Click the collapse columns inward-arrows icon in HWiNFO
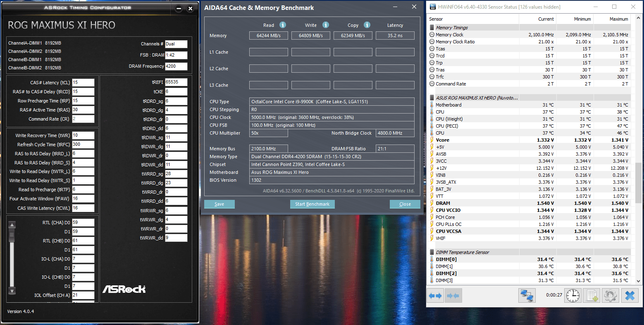 [x=453, y=296]
